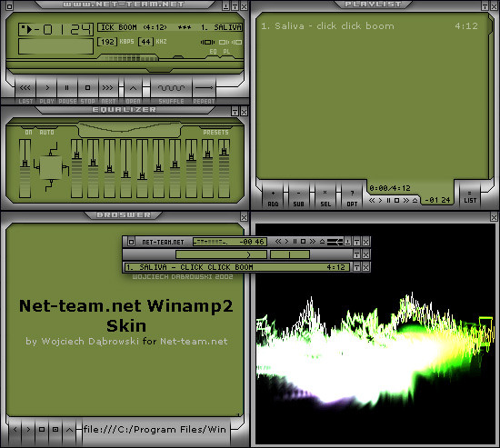Go back in the Browser window
This screenshot has width=500, height=448.
(15, 430)
